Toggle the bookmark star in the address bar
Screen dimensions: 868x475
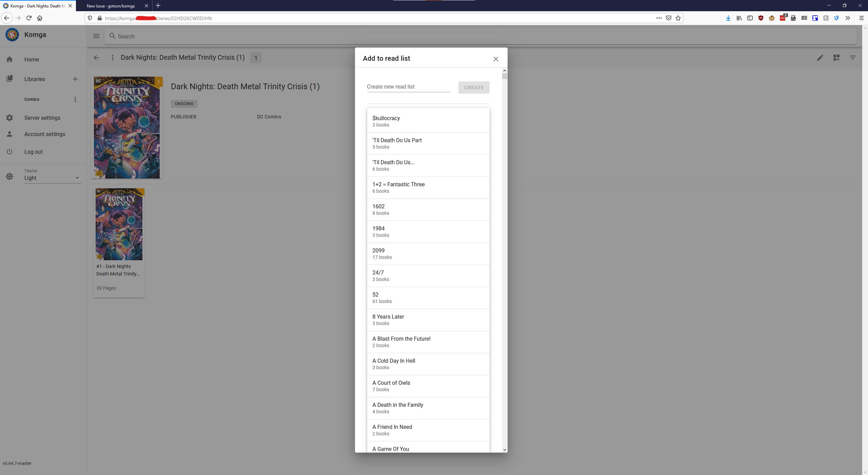[677, 18]
